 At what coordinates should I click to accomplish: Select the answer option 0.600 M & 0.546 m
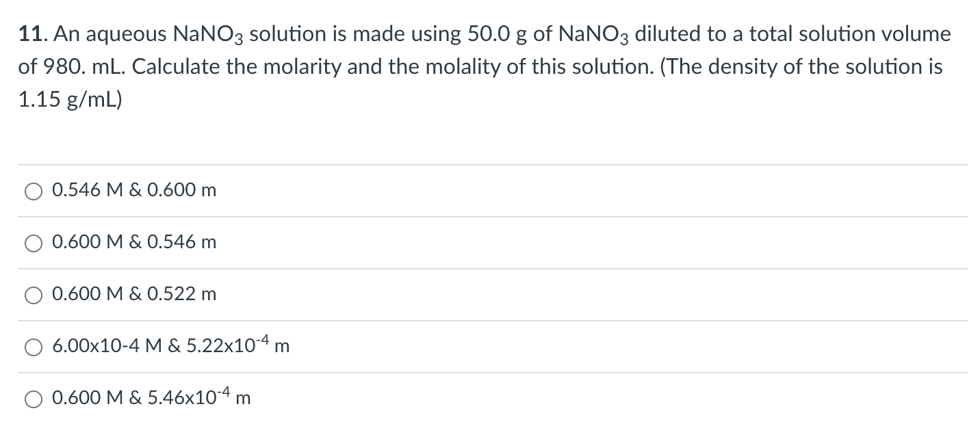[134, 242]
